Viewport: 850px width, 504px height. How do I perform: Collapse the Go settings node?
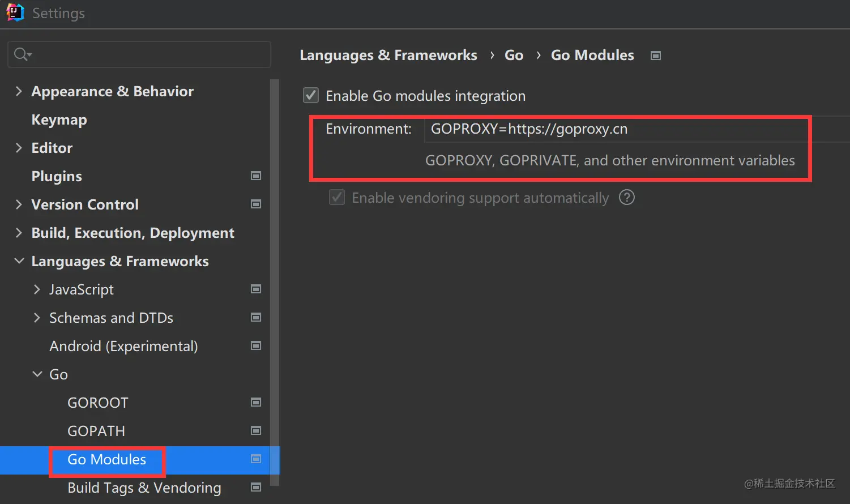tap(37, 374)
